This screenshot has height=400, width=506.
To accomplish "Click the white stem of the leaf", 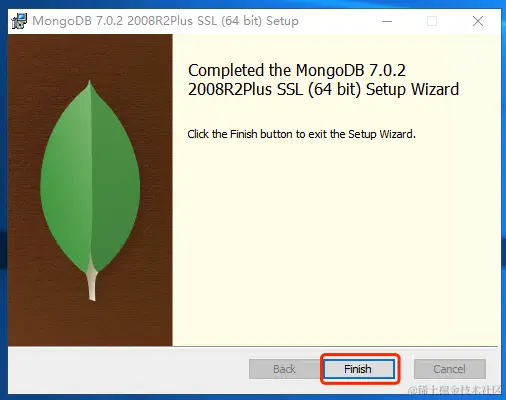I will pos(92,283).
